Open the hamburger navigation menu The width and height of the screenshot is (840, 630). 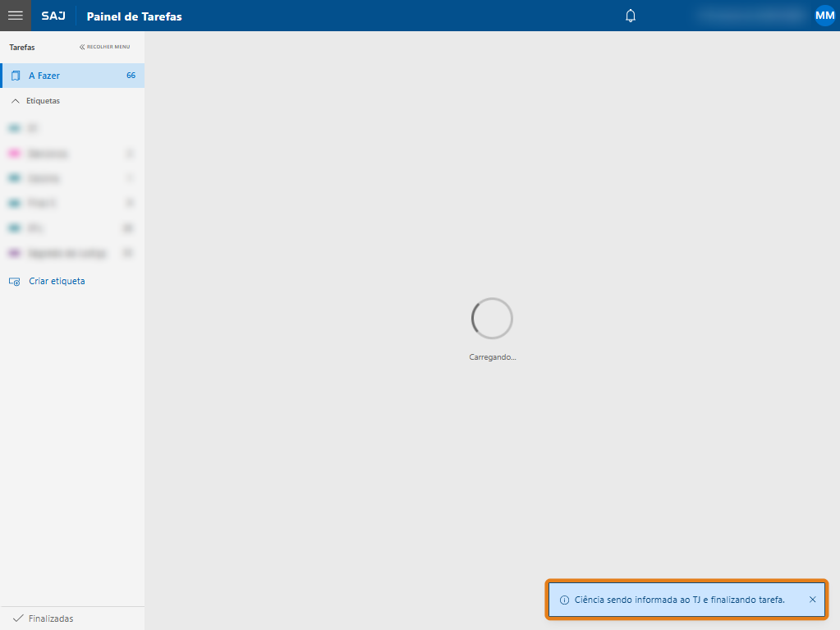coord(15,16)
